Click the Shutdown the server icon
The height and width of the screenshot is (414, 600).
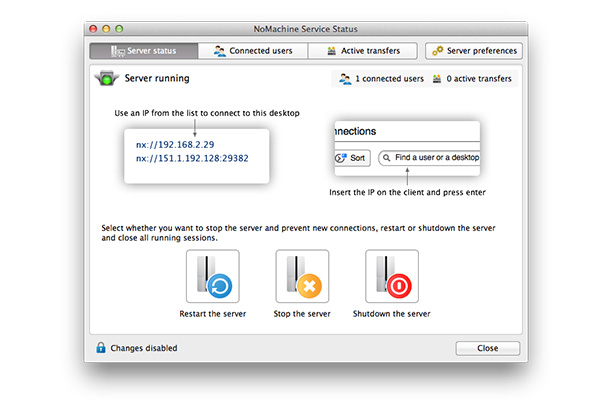pos(392,276)
